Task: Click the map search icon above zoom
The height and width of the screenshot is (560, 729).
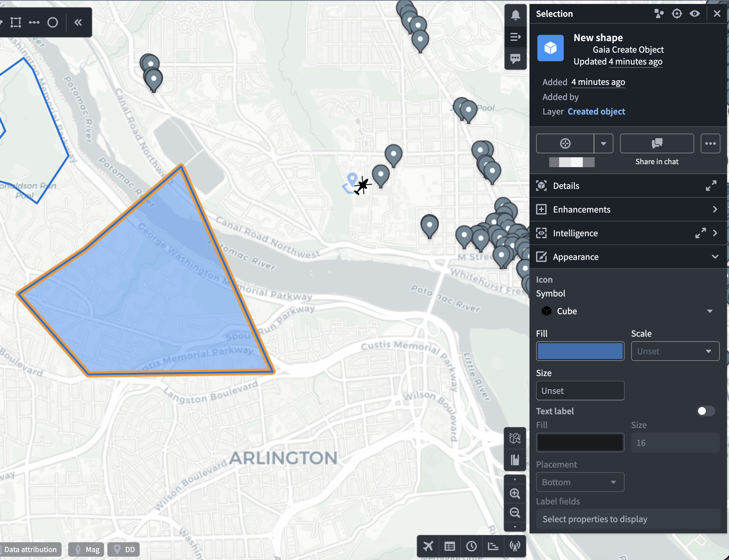Action: point(515,438)
